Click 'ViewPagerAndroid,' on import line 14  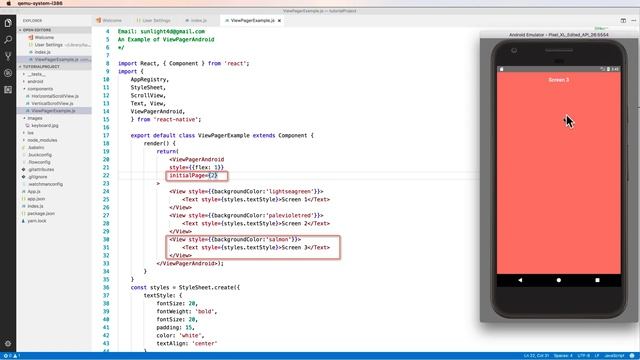click(158, 111)
